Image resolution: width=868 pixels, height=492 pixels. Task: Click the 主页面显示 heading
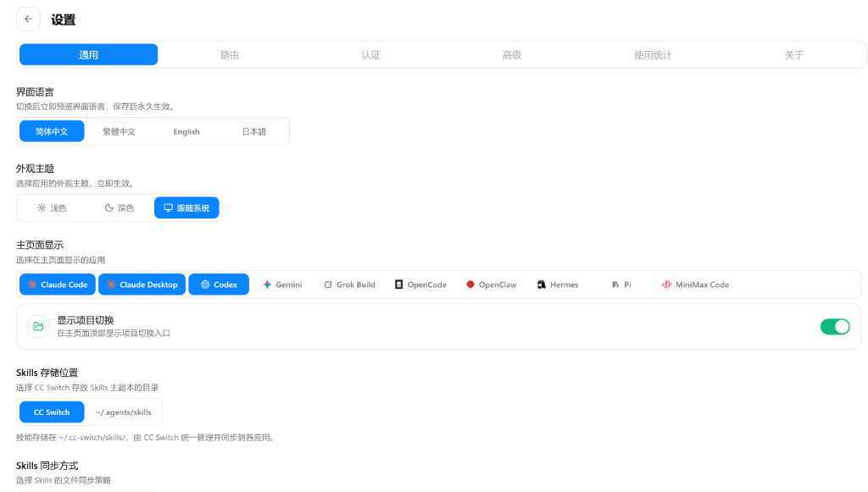pos(40,245)
